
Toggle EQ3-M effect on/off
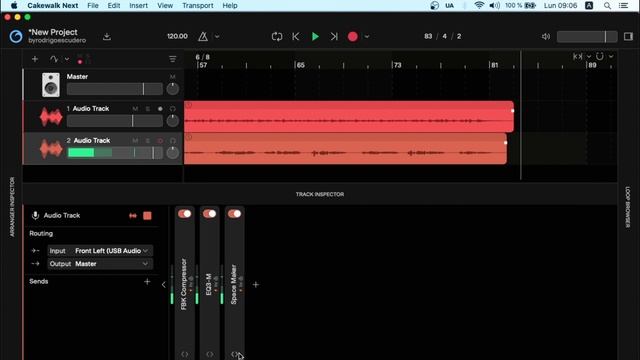209,213
